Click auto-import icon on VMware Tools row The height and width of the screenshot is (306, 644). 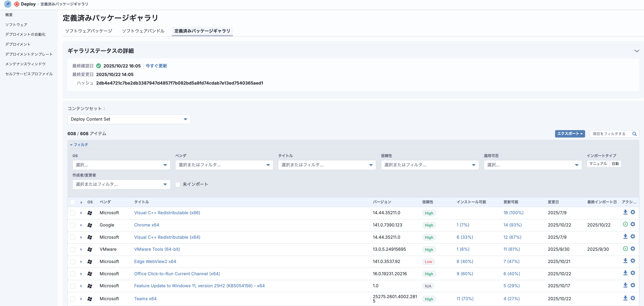pos(625,249)
